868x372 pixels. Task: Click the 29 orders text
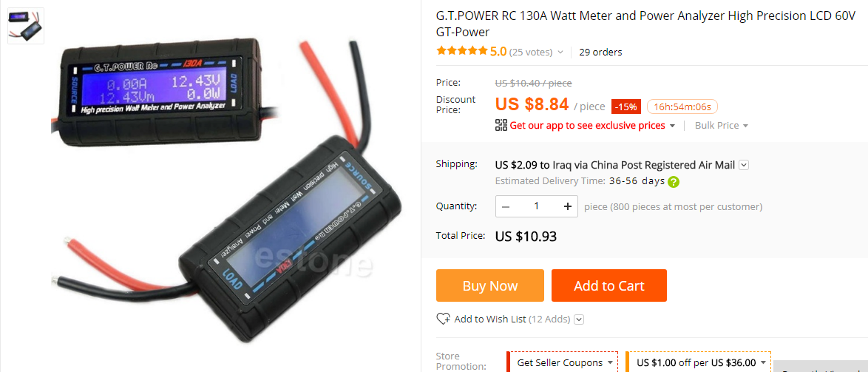[600, 53]
